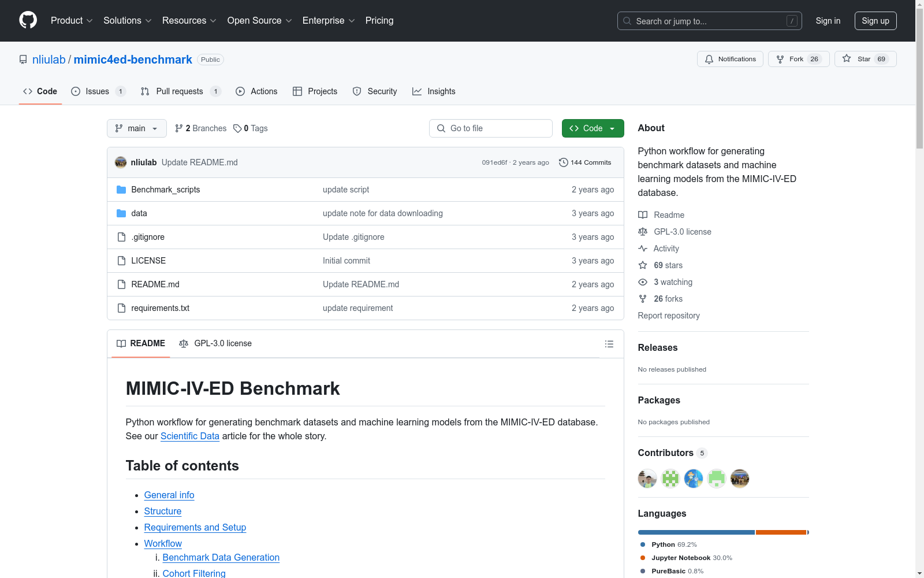The height and width of the screenshot is (578, 924).
Task: Click Sign in
Action: pyautogui.click(x=828, y=21)
